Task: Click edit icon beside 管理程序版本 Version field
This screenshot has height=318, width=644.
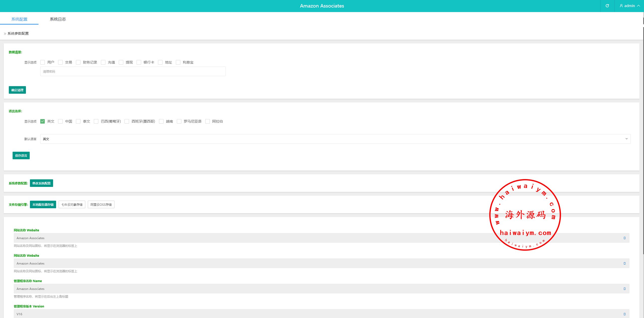Action: coord(624,314)
